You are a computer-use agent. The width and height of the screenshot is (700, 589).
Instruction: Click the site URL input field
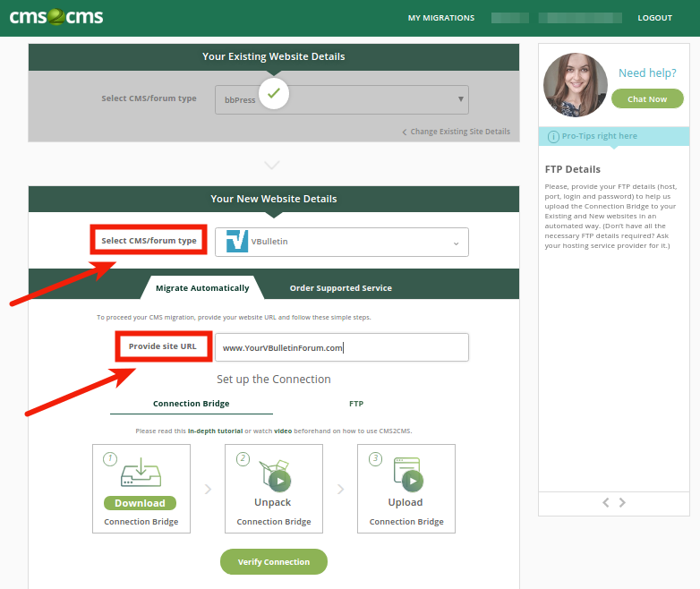(342, 347)
